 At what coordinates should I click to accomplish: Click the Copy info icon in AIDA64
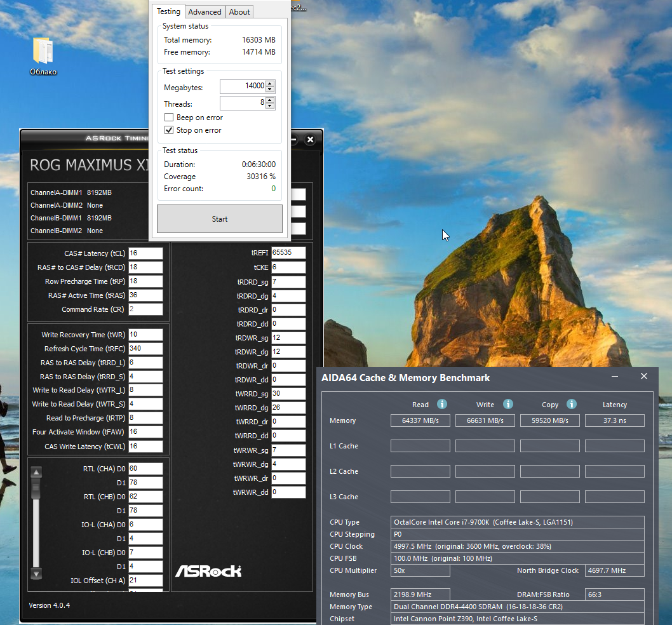pos(571,404)
